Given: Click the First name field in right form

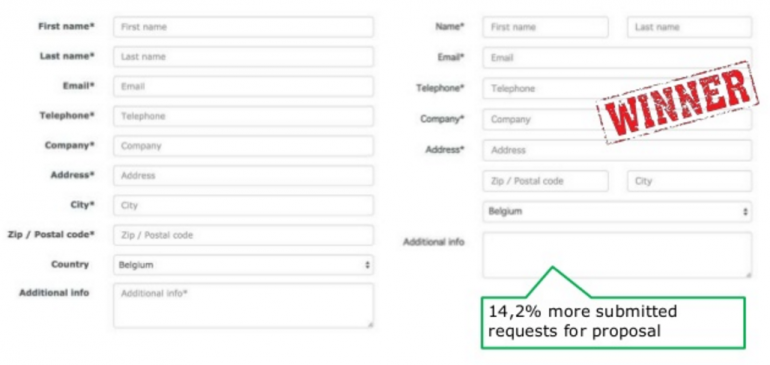Looking at the screenshot, I should pos(545,27).
